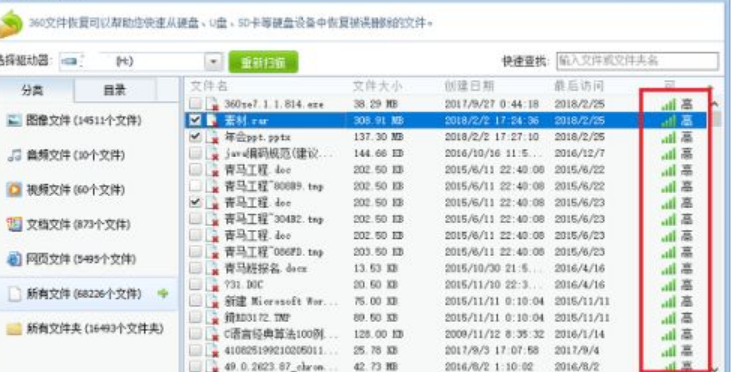Sort by the 文件大小 column header
749x372 pixels.
(377, 86)
